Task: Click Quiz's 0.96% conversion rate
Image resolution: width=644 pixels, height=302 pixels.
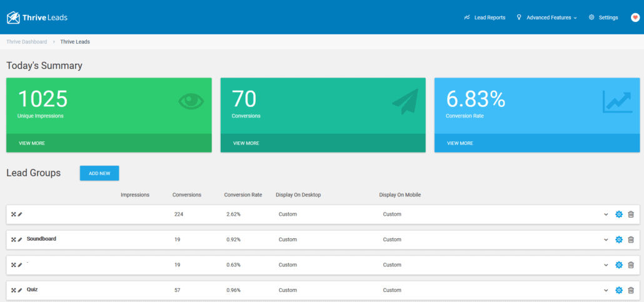Action: (x=233, y=291)
